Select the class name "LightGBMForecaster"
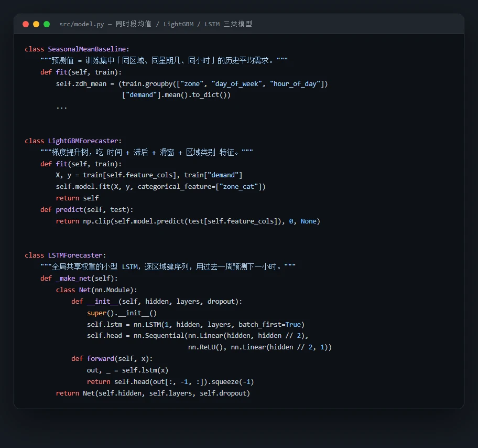Screen dimensions: 478x448 83,141
